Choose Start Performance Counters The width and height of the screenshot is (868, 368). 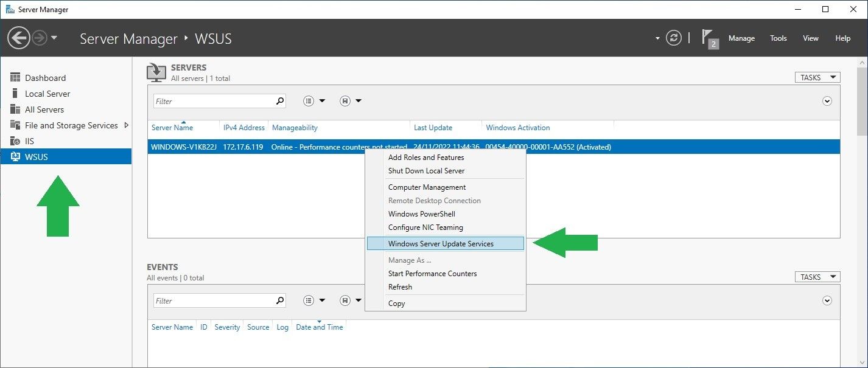coord(446,274)
